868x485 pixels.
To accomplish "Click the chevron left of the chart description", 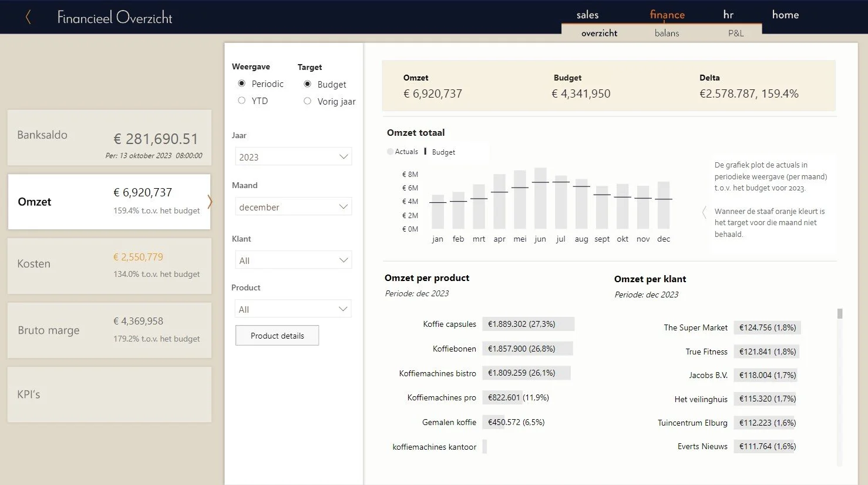I will tap(704, 212).
